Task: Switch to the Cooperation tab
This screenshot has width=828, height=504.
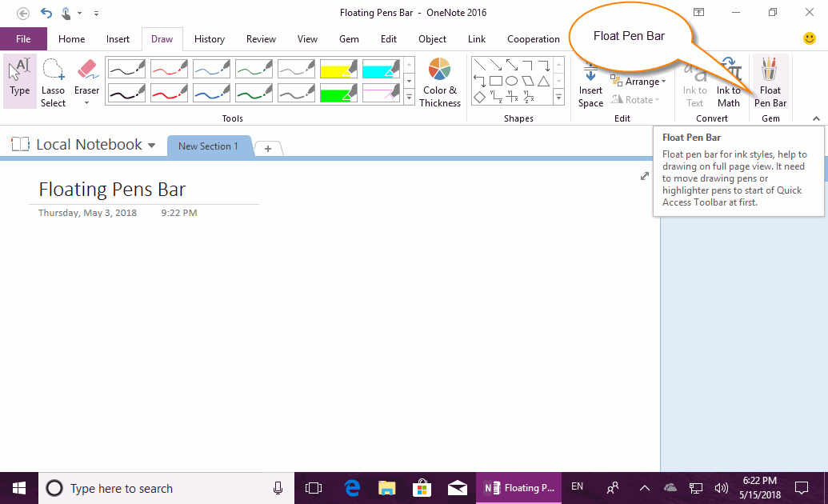Action: (x=534, y=39)
